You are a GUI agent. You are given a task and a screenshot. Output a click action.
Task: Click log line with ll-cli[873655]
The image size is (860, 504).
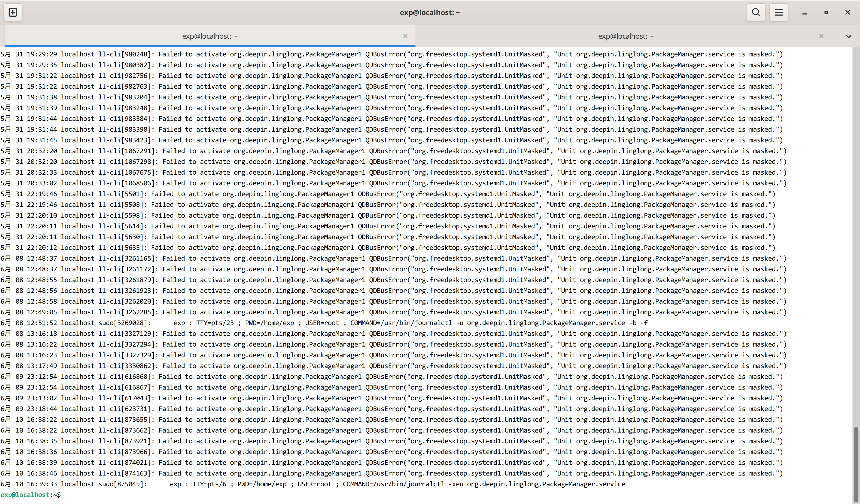point(392,419)
